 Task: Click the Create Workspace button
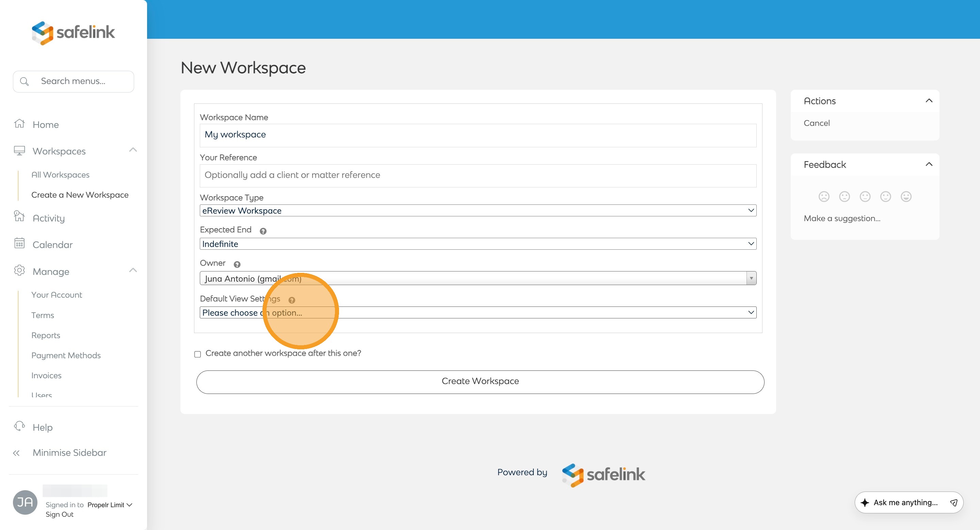pyautogui.click(x=480, y=382)
